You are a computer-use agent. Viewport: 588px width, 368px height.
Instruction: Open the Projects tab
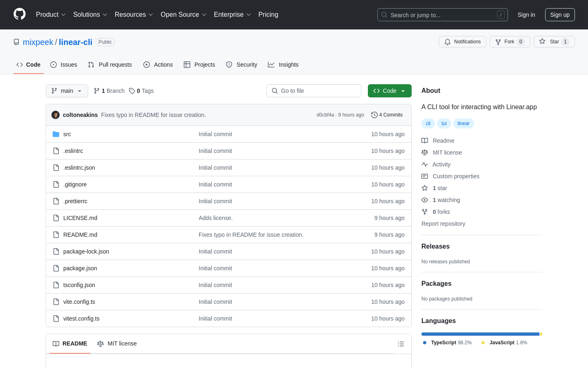click(x=199, y=65)
